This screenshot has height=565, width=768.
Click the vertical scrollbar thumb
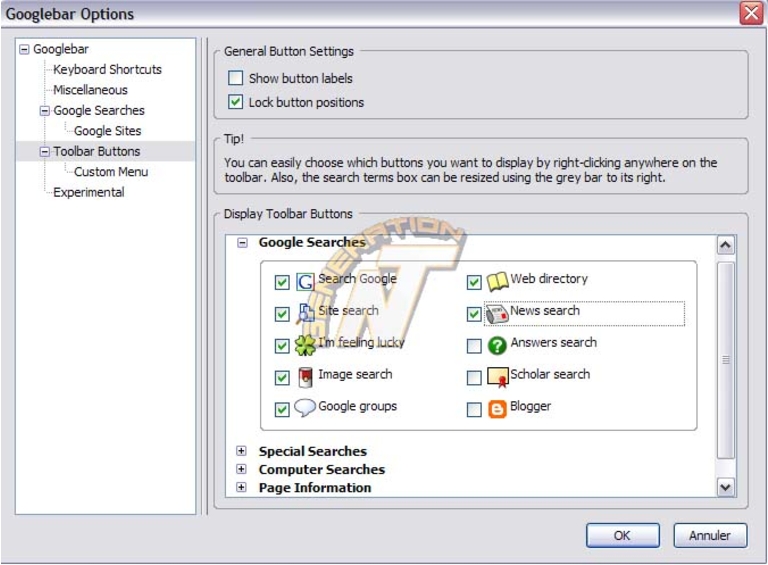(x=725, y=360)
